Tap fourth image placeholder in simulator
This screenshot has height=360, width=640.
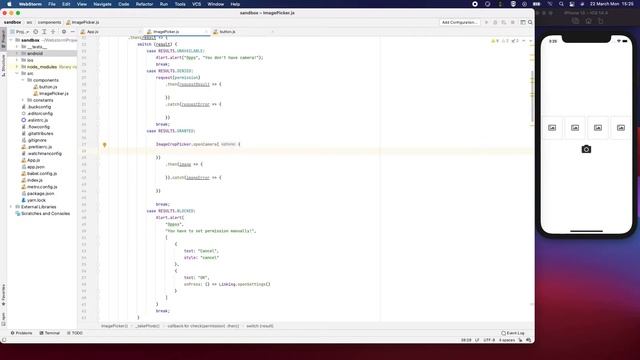pyautogui.click(x=621, y=128)
